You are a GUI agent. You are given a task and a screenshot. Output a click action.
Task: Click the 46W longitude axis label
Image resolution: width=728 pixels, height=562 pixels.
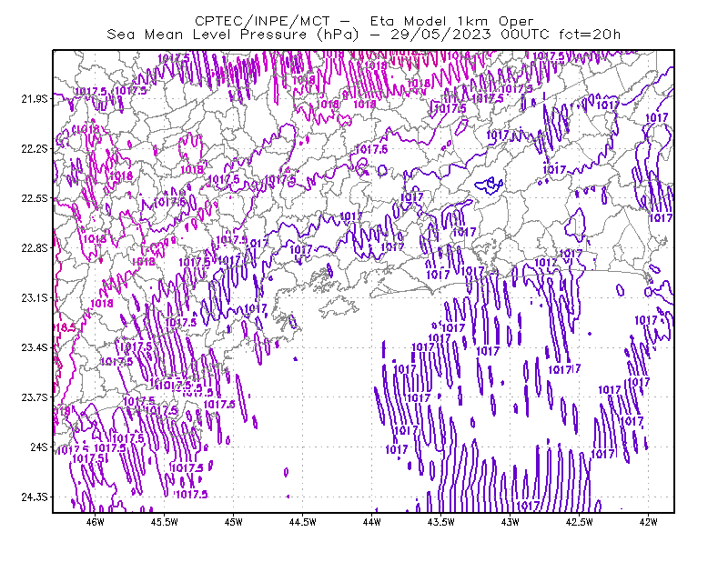click(96, 522)
